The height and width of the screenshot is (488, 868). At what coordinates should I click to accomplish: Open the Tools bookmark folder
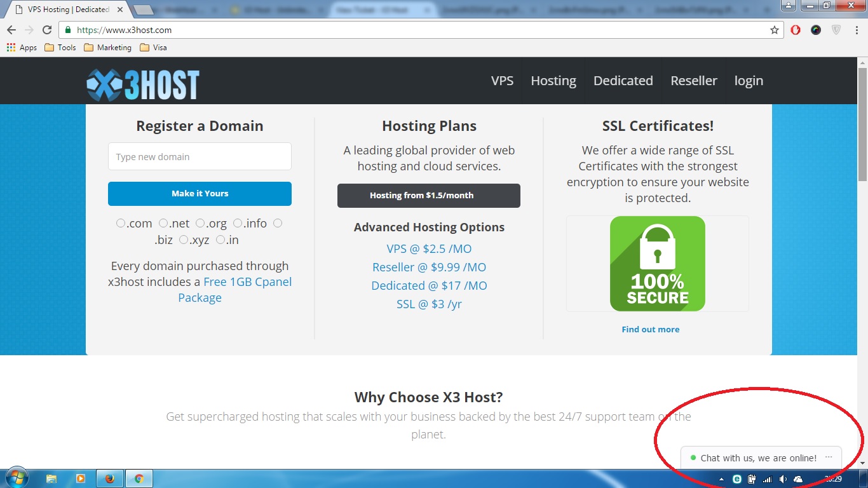click(60, 48)
